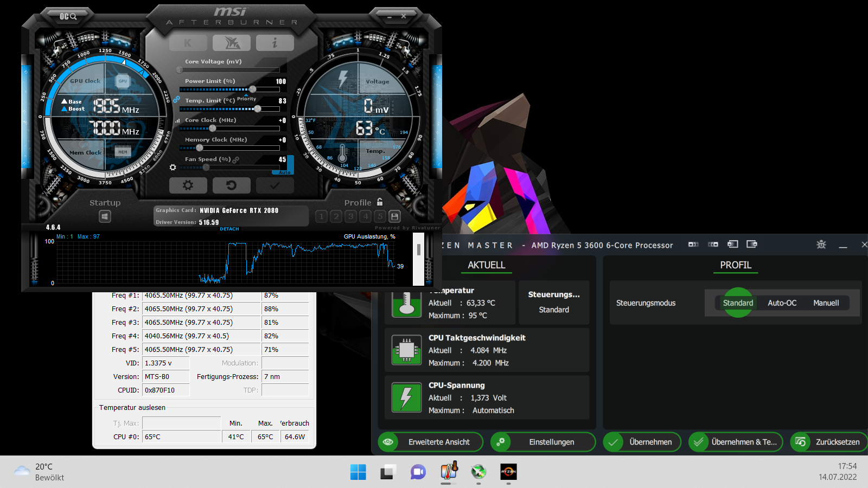The width and height of the screenshot is (868, 488).
Task: Open the Windows Start menu
Action: 358,472
